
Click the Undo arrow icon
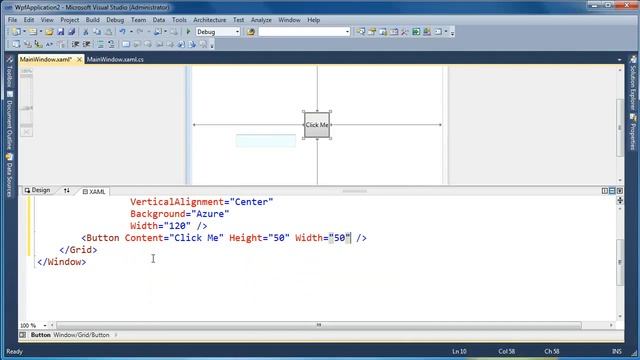click(122, 31)
